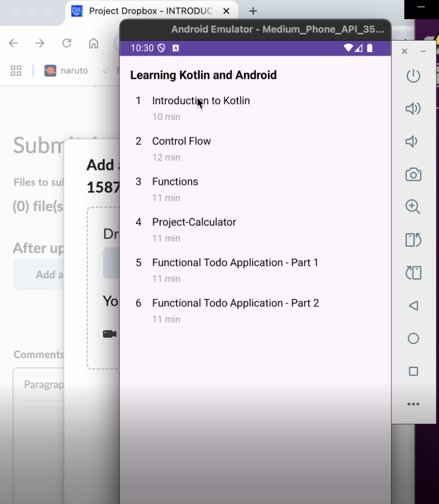439x504 pixels.
Task: Activate the emulator zoom magnifier icon
Action: [413, 207]
